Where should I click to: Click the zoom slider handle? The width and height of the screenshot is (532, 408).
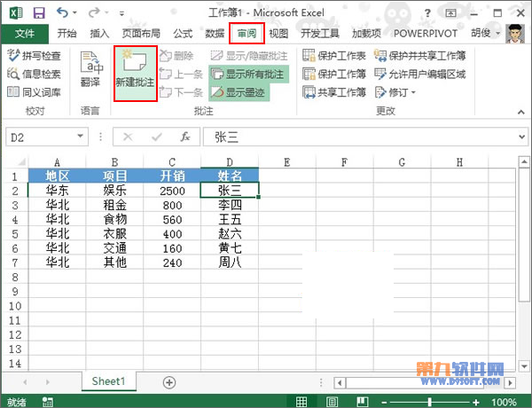point(429,402)
